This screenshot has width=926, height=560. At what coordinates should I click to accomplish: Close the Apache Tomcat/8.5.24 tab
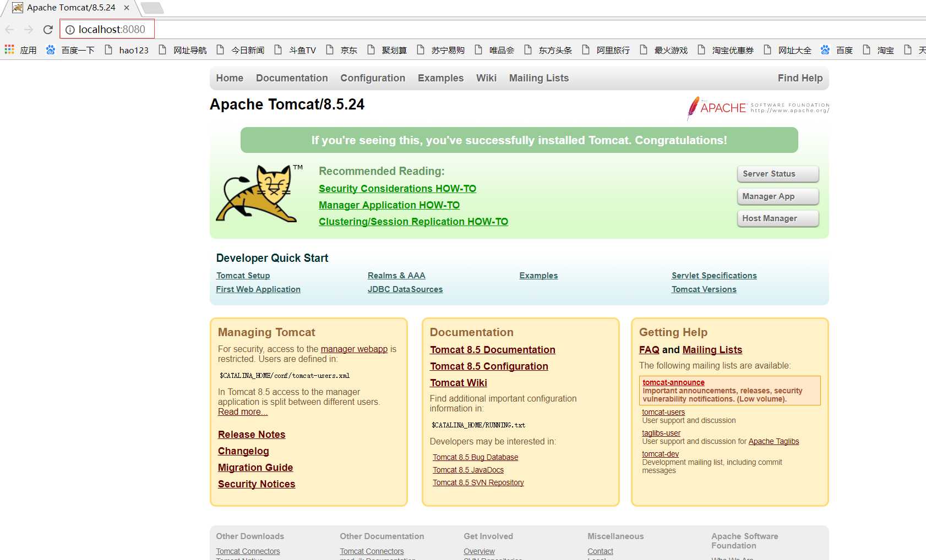point(127,8)
